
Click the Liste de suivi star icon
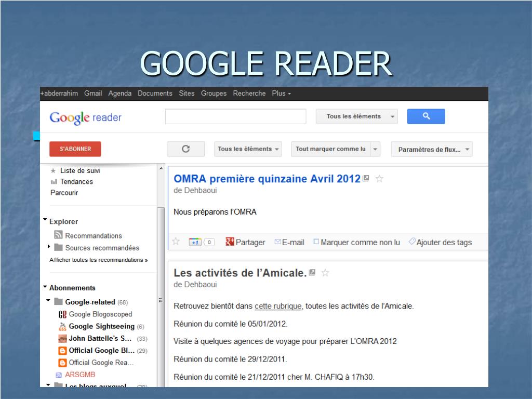click(54, 170)
